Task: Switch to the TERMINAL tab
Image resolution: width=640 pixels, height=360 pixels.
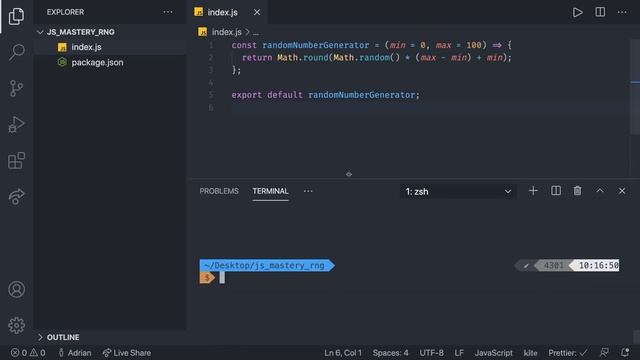Action: coord(270,191)
